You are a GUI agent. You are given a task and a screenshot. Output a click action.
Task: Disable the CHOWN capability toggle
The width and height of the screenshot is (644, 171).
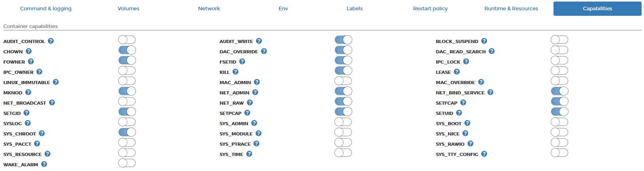(127, 50)
